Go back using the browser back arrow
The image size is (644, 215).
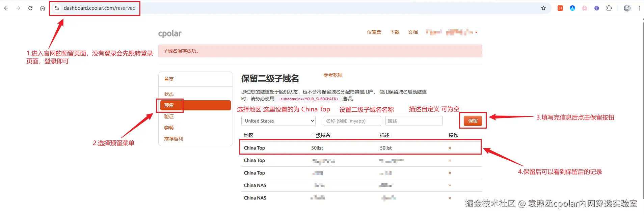6,8
